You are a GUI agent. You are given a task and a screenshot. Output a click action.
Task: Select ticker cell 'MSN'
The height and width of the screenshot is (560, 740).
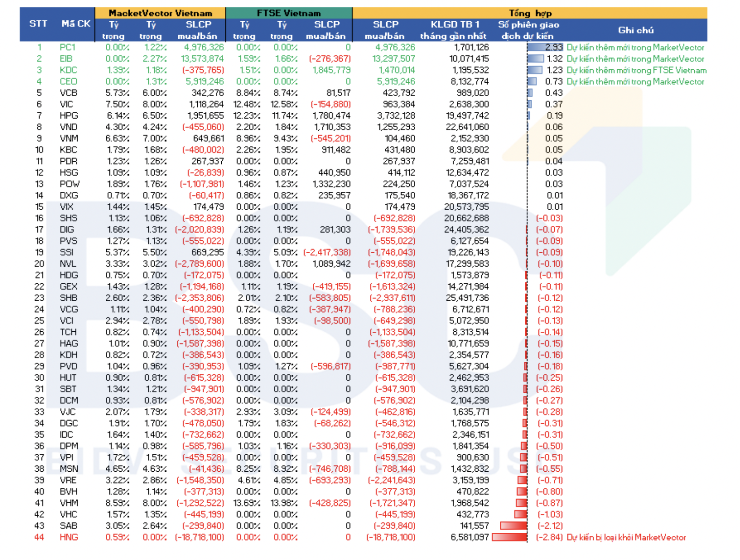pyautogui.click(x=69, y=469)
